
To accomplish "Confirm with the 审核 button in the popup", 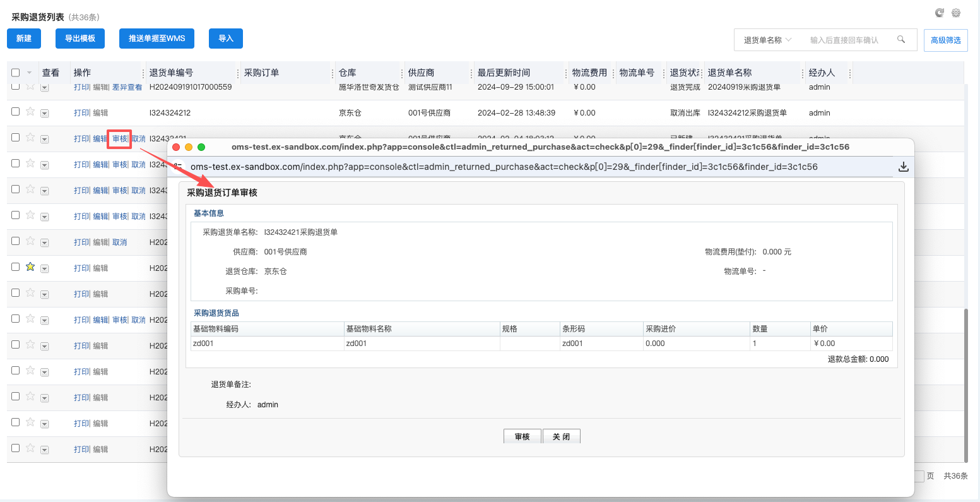I will 522,436.
